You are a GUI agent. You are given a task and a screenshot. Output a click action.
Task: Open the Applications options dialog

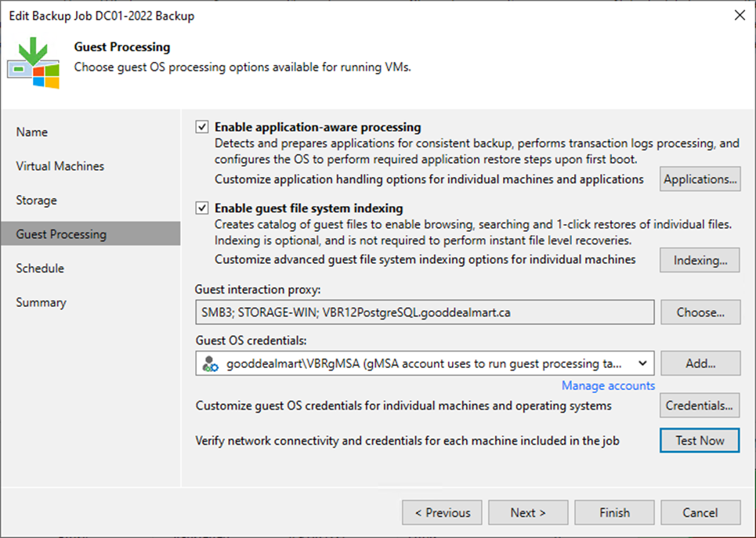click(x=700, y=179)
